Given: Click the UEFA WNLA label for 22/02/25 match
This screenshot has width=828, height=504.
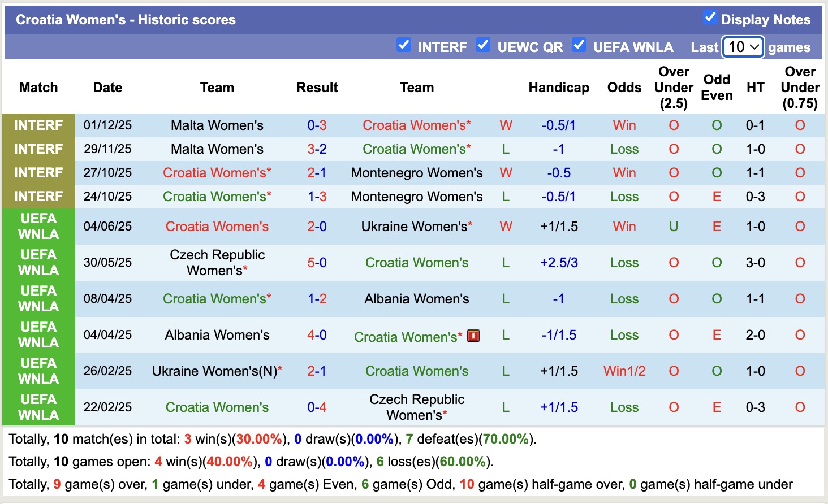Looking at the screenshot, I should [38, 407].
